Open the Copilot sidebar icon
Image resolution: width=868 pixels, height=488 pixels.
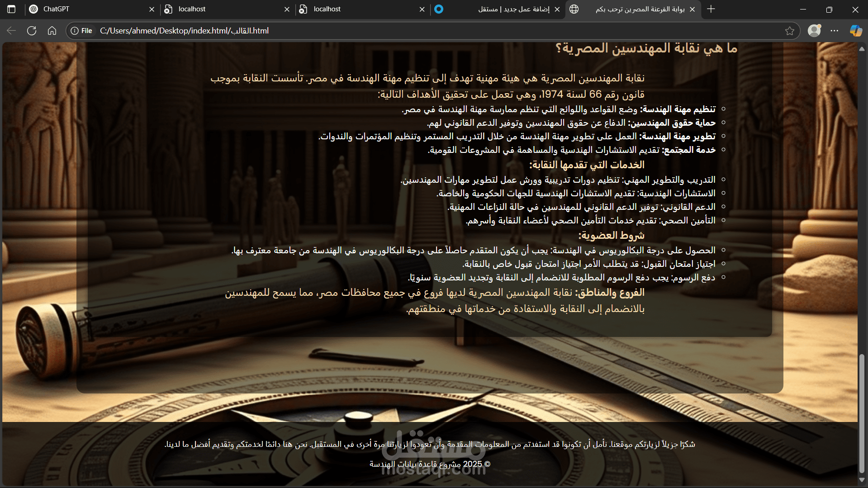coord(855,31)
